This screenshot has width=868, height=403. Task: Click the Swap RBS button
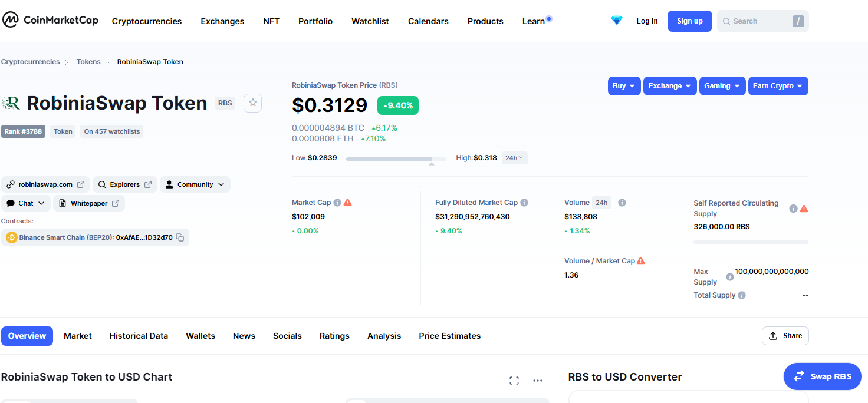tap(823, 376)
